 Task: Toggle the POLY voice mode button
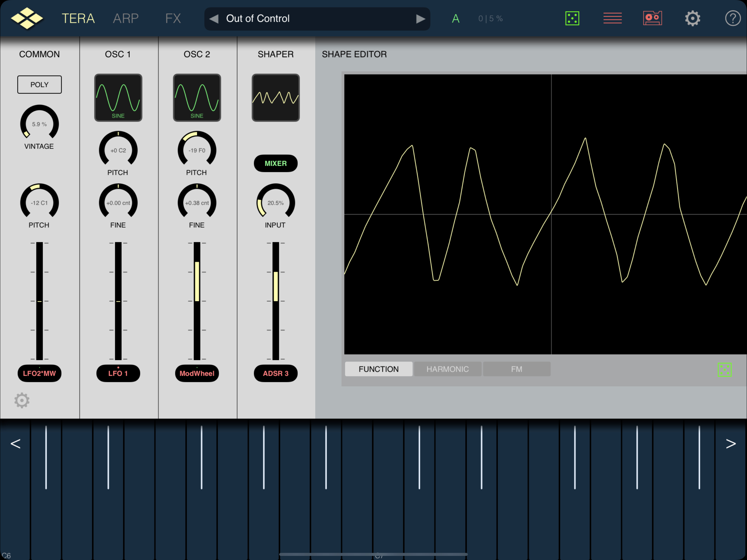point(40,84)
